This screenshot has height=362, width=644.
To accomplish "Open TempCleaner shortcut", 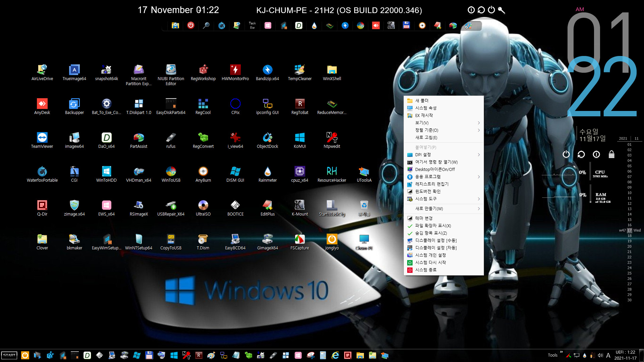I will (300, 72).
